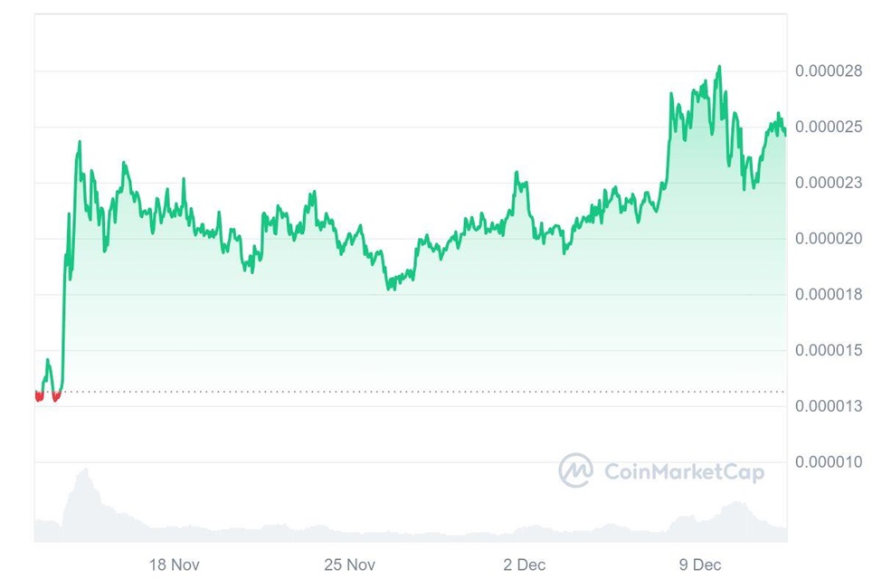Image resolution: width=882 pixels, height=588 pixels.
Task: Click the CoinMarketCap watermark text
Action: tap(683, 471)
